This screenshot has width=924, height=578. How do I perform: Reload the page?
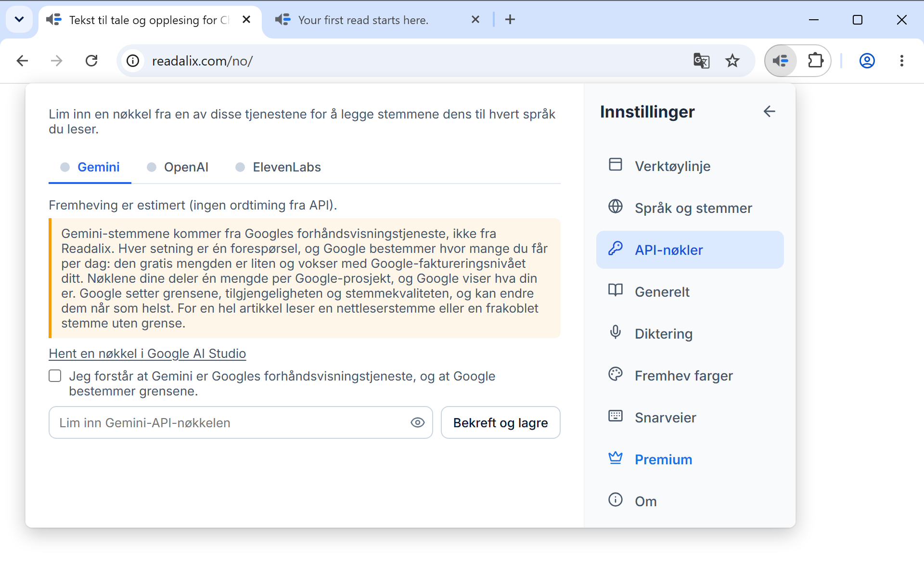tap(91, 61)
